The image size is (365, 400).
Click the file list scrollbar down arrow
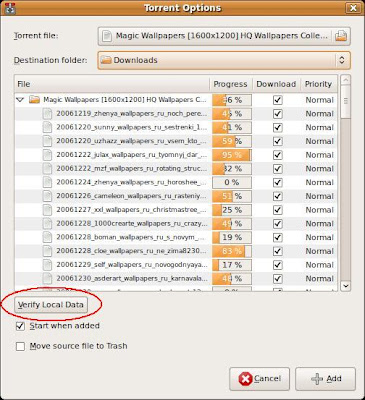[x=346, y=286]
